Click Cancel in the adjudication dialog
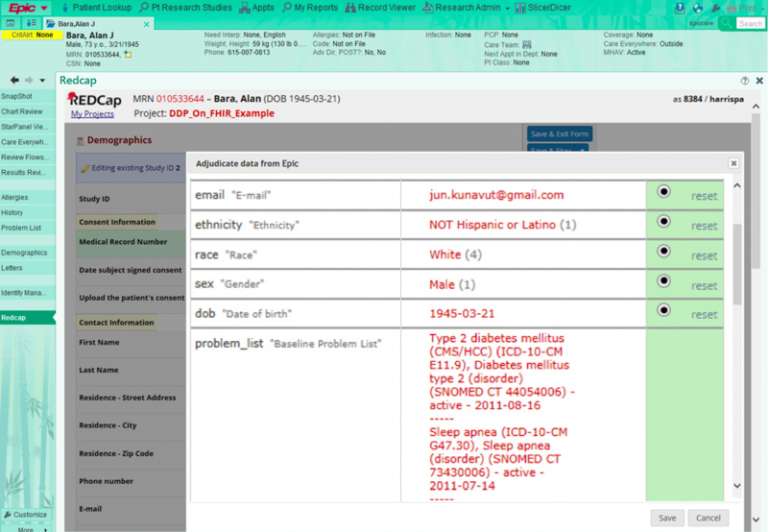Screen dimensions: 768x532 pyautogui.click(x=708, y=518)
